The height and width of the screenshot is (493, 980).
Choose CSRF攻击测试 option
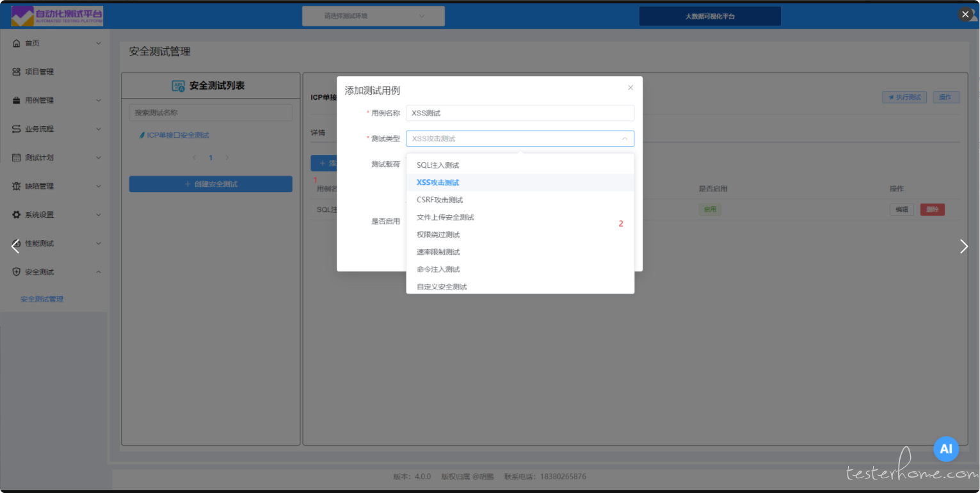(x=440, y=200)
